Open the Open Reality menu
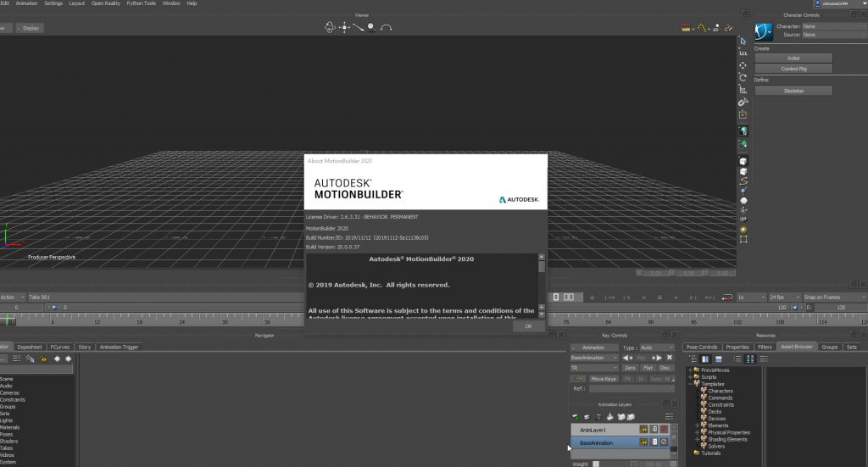Screen dimensions: 868x467 pyautogui.click(x=106, y=3)
